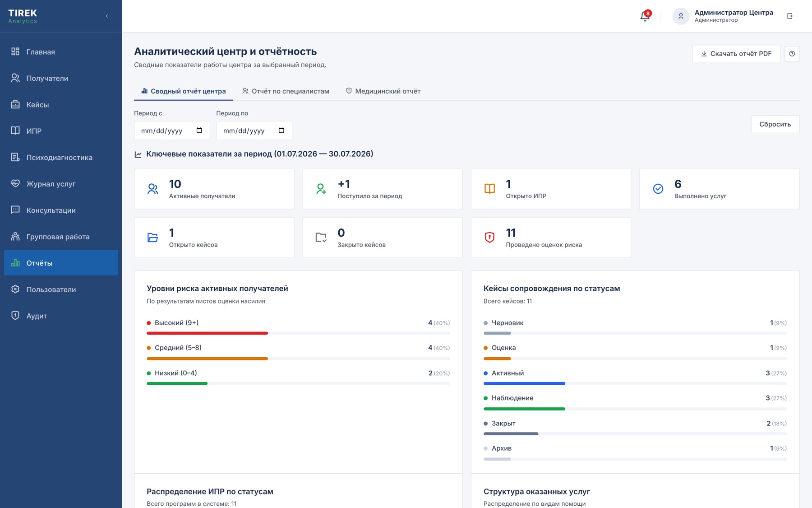Image resolution: width=812 pixels, height=508 pixels.
Task: Click the Черновик status row label
Action: click(x=507, y=323)
